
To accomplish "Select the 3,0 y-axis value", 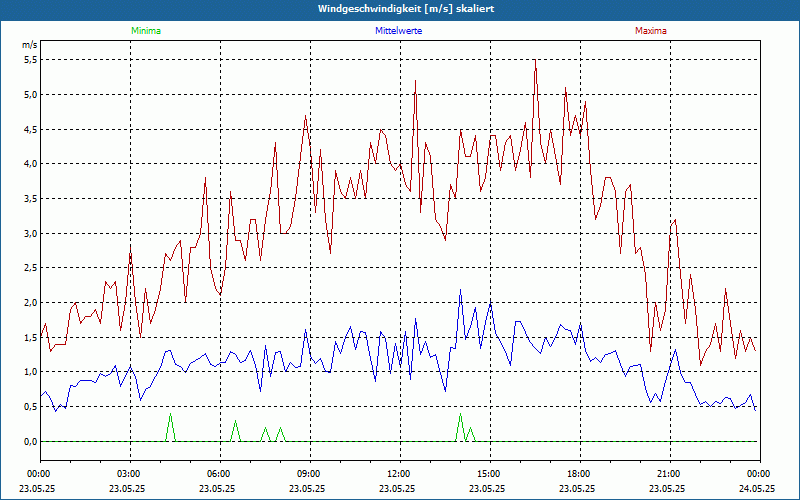I will click(31, 233).
